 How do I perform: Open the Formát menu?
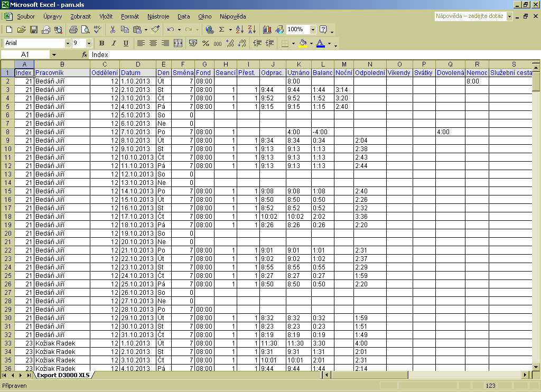point(130,16)
